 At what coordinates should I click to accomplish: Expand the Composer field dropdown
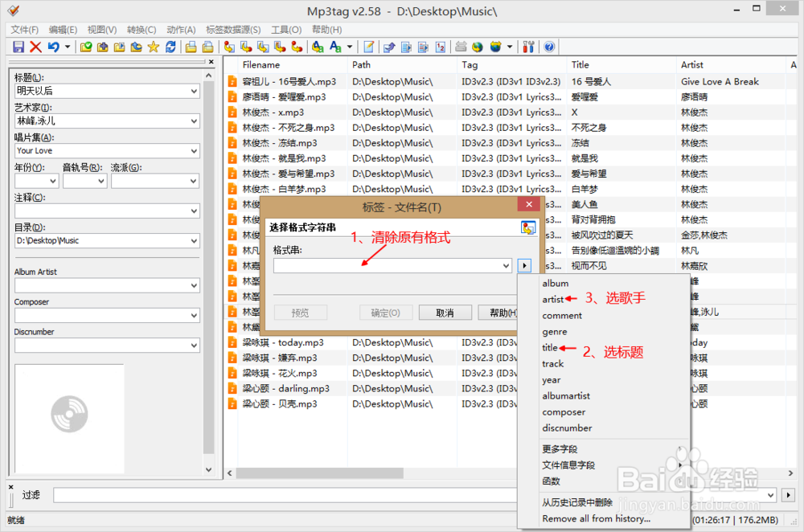[194, 315]
